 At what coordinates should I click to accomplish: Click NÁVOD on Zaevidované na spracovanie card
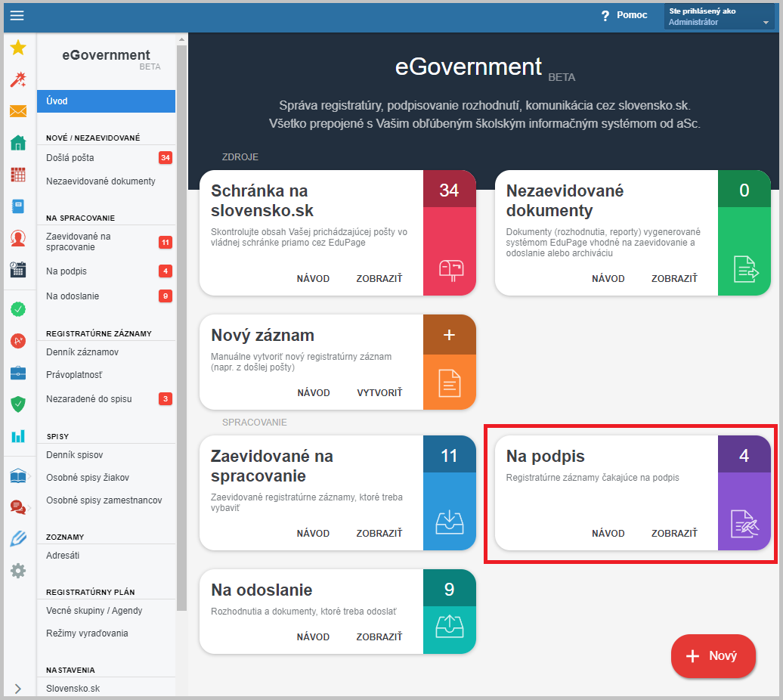click(313, 533)
